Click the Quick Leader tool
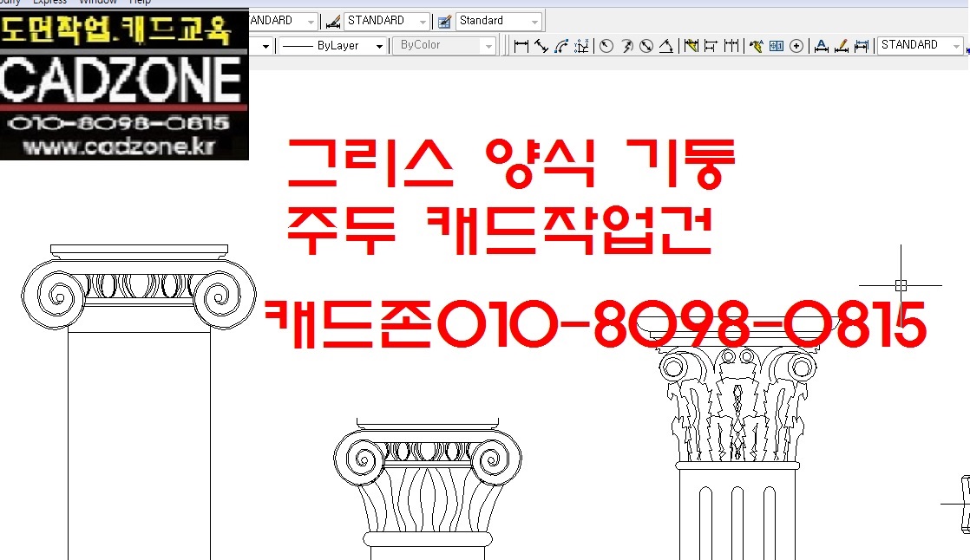Image resolution: width=970 pixels, height=560 pixels. [x=756, y=46]
